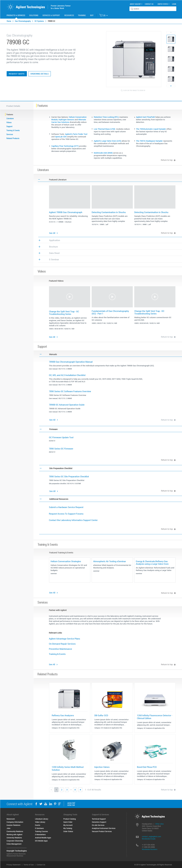
Task: Click zoom icon below product image
Action: pyautogui.click(x=122, y=90)
